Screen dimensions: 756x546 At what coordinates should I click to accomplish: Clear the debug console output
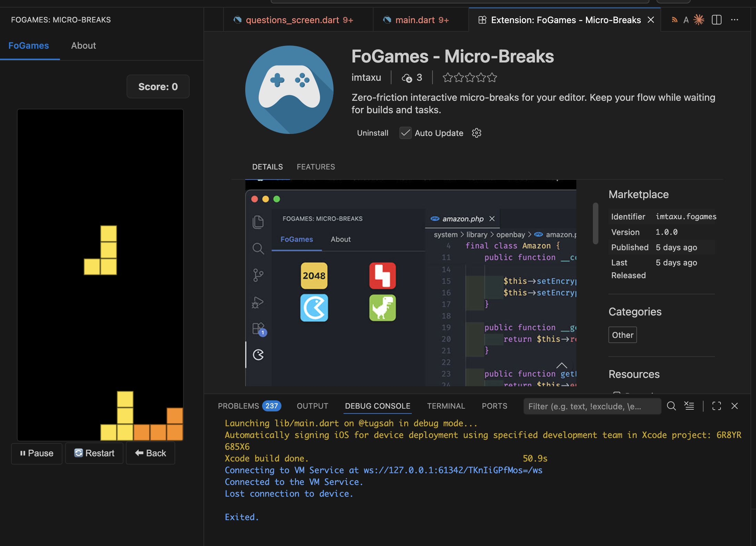point(689,406)
